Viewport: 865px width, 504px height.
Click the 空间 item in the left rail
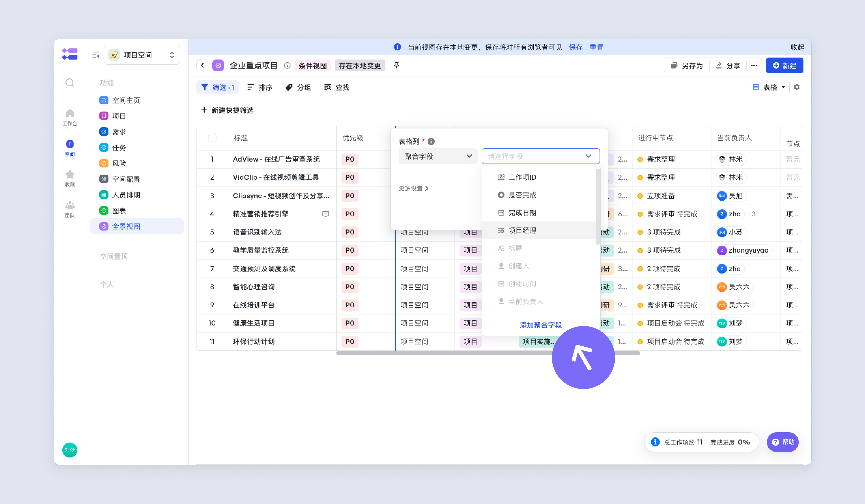[x=70, y=148]
